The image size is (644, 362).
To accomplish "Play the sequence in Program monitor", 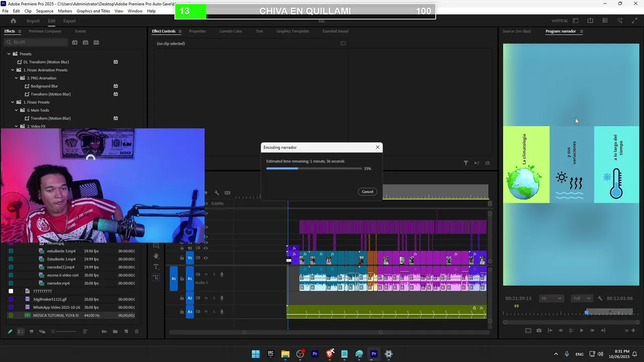I will 582,330.
